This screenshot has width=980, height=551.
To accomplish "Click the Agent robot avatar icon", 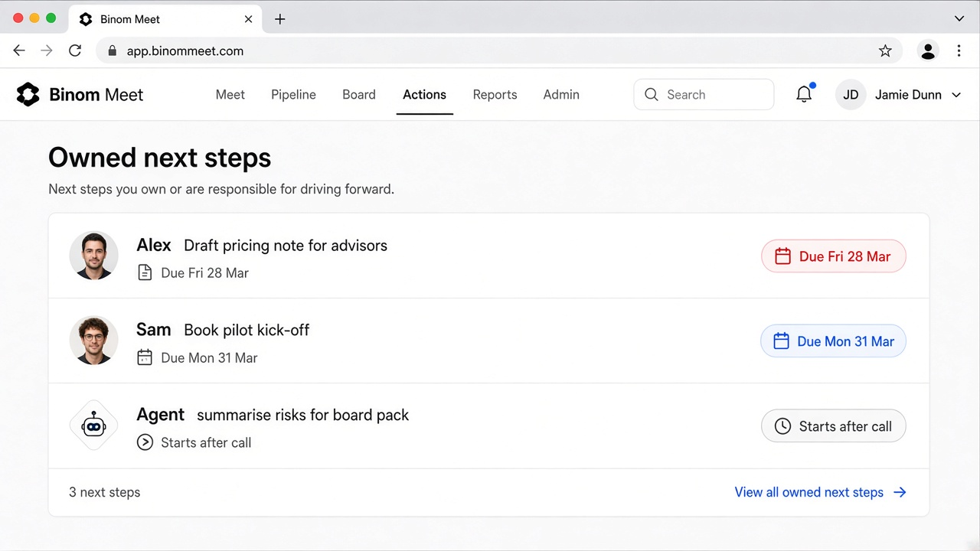I will [x=93, y=425].
